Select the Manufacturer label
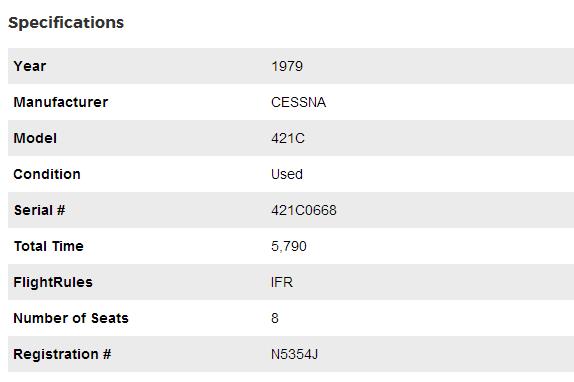 click(x=61, y=102)
